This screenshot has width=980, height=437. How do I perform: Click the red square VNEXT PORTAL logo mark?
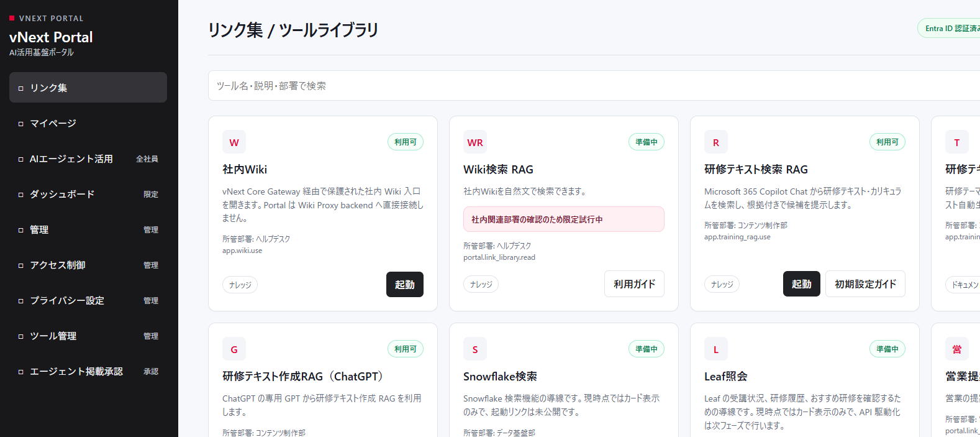coord(12,18)
